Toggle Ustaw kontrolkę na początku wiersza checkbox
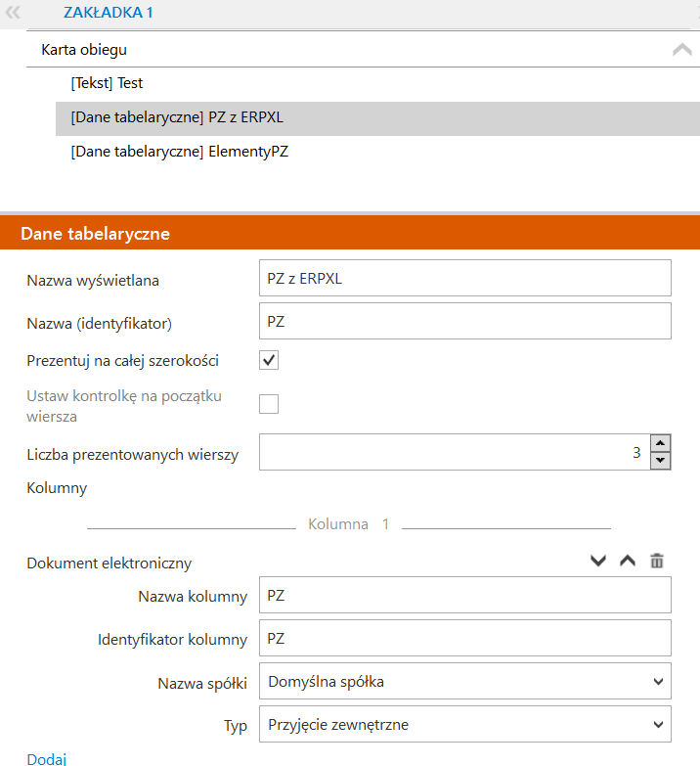This screenshot has width=700, height=766. point(269,404)
